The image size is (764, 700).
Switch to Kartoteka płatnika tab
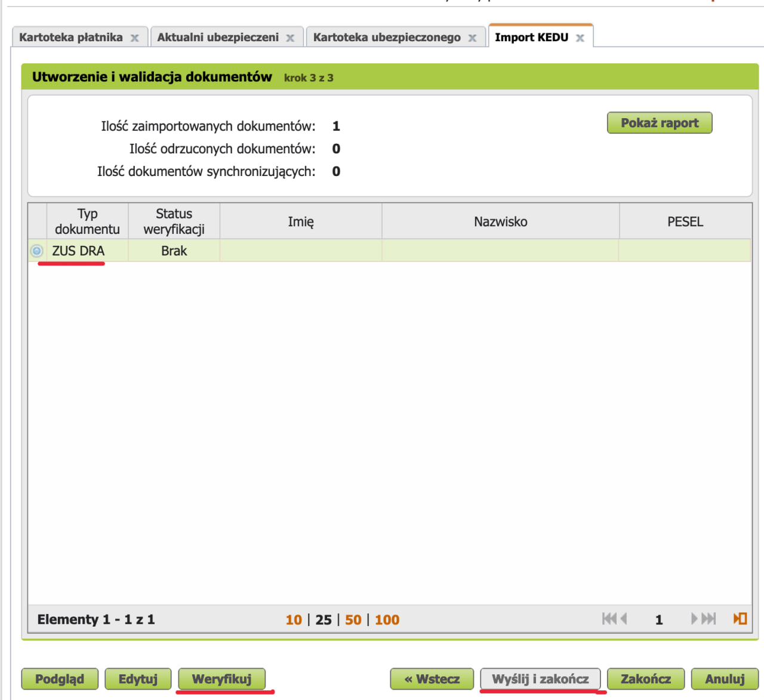point(70,38)
